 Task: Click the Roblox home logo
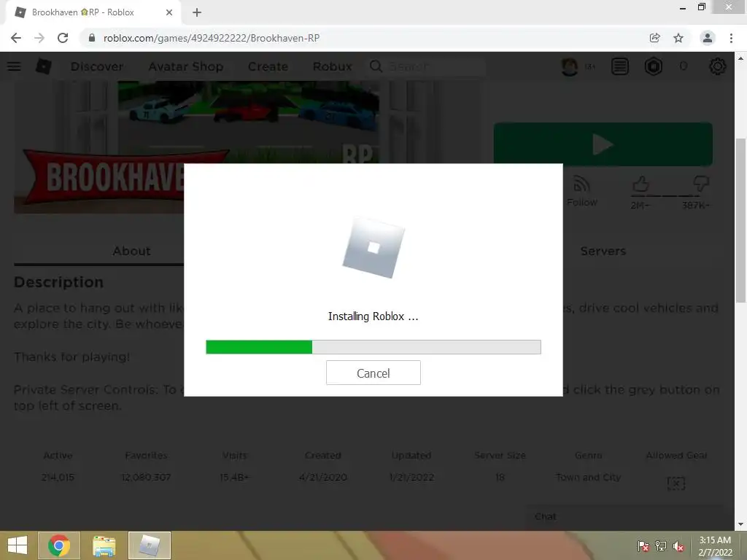[x=43, y=66]
